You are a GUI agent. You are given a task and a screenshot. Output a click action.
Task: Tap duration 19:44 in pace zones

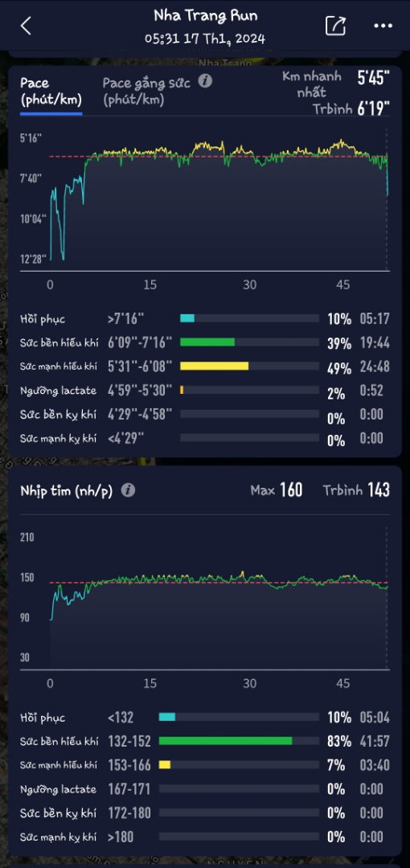click(375, 343)
